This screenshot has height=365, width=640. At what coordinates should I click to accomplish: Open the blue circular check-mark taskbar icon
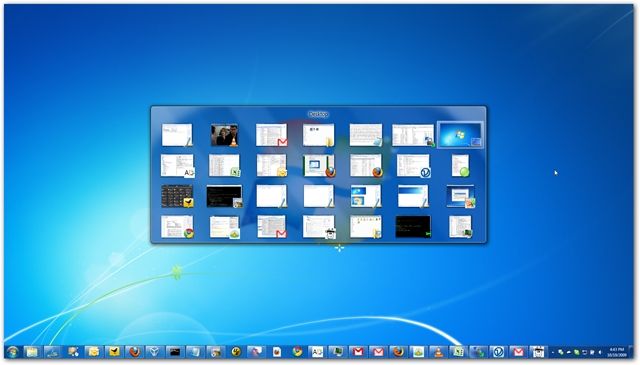coord(498,352)
